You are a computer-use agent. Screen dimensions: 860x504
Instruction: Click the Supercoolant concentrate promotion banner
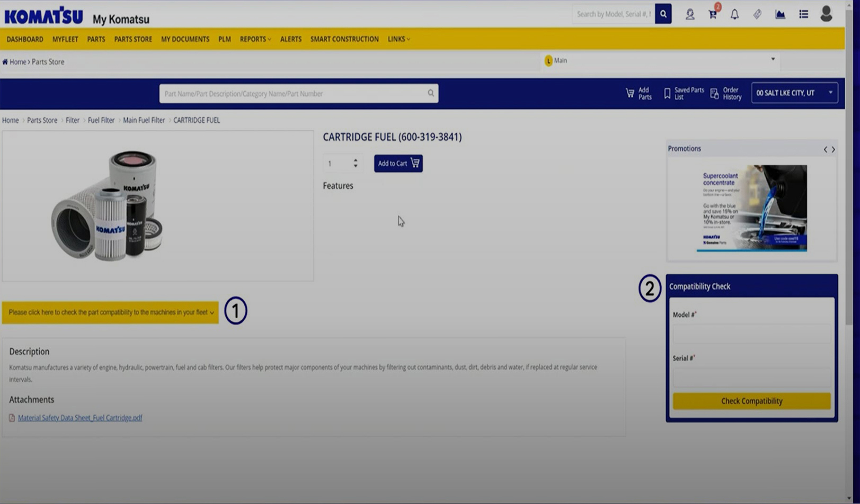(x=751, y=208)
